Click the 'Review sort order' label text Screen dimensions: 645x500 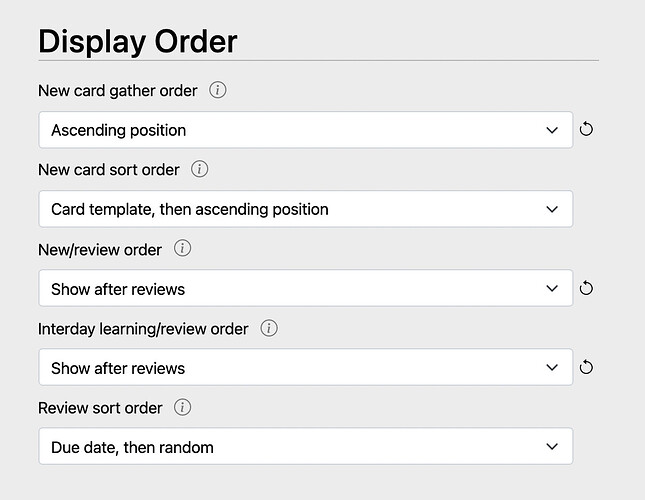[100, 407]
